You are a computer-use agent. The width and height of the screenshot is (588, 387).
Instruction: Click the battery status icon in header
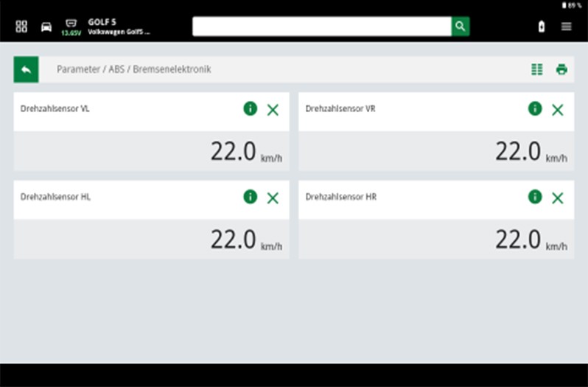coord(542,27)
